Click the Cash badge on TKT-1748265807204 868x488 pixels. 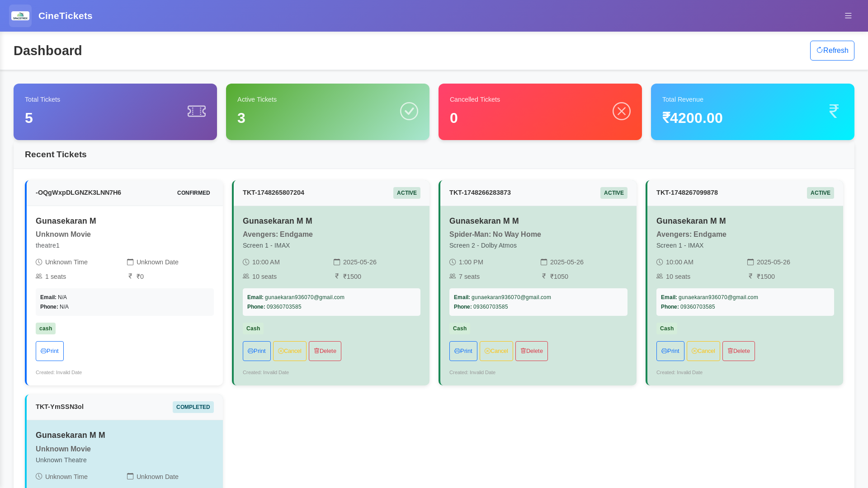click(253, 328)
